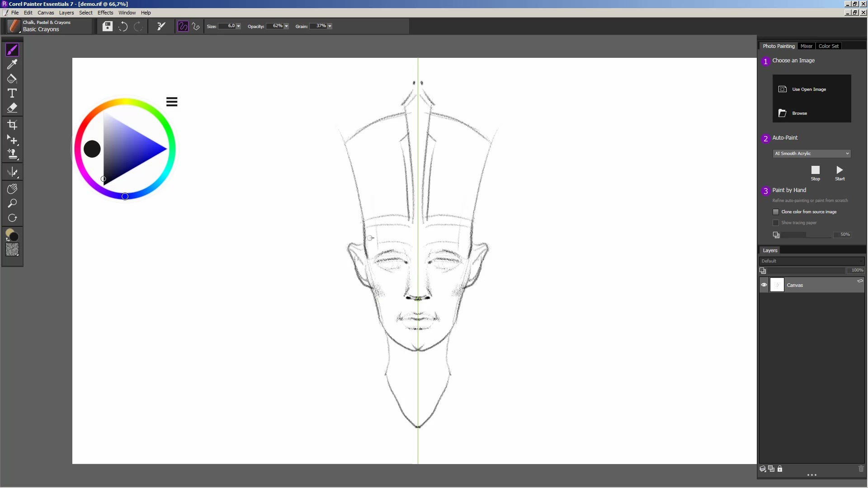
Task: Enable Show tracing paper
Action: 776,223
